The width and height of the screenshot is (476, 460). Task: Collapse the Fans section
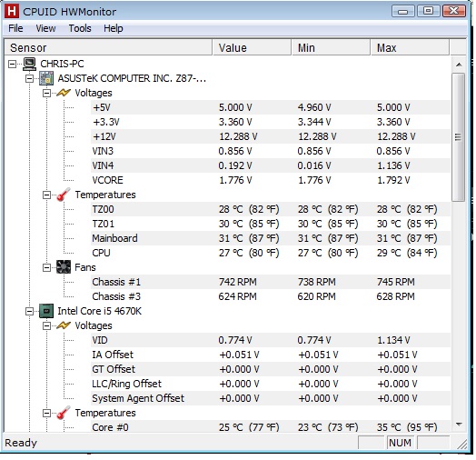pos(46,267)
